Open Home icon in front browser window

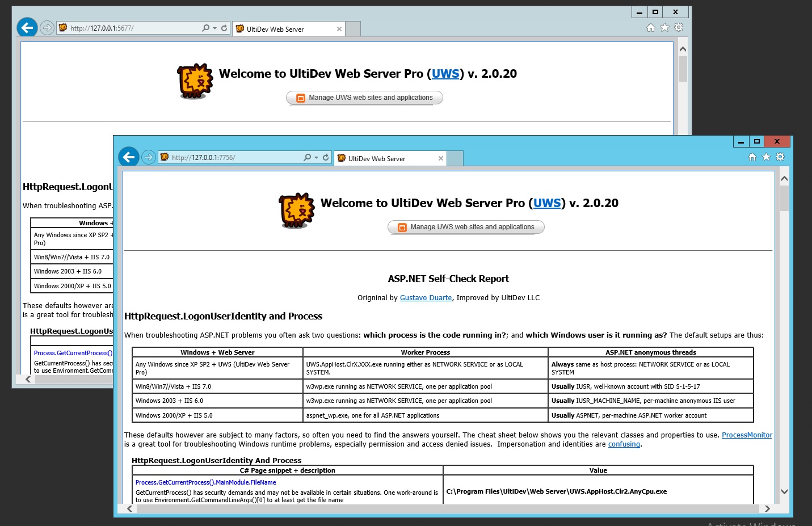pyautogui.click(x=752, y=157)
